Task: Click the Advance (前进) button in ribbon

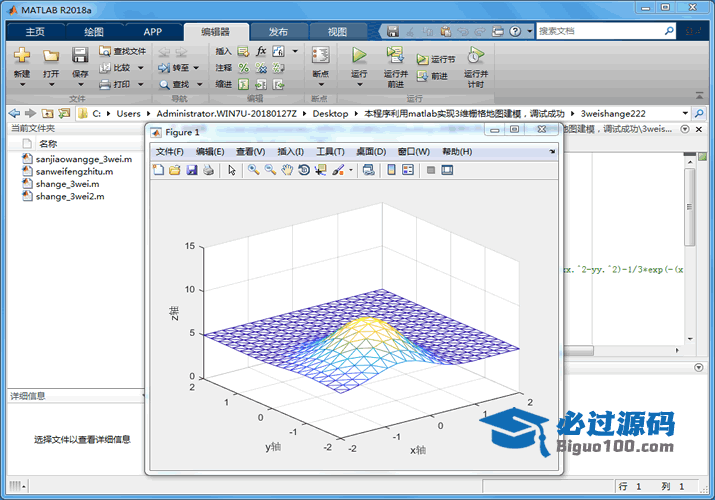Action: pyautogui.click(x=432, y=76)
